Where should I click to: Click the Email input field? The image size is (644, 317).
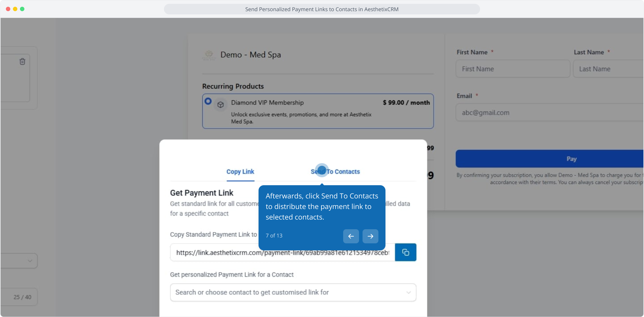tap(549, 112)
